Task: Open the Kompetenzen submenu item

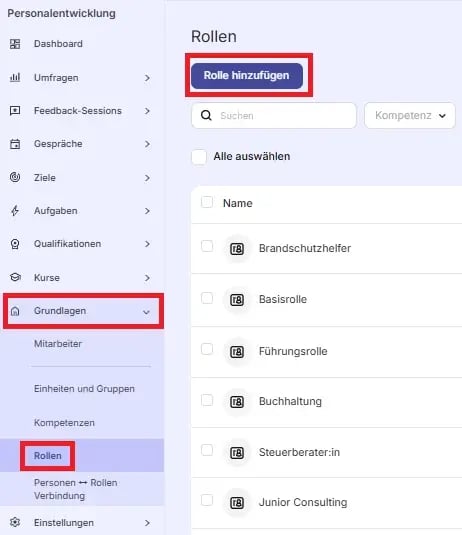Action: click(x=64, y=423)
